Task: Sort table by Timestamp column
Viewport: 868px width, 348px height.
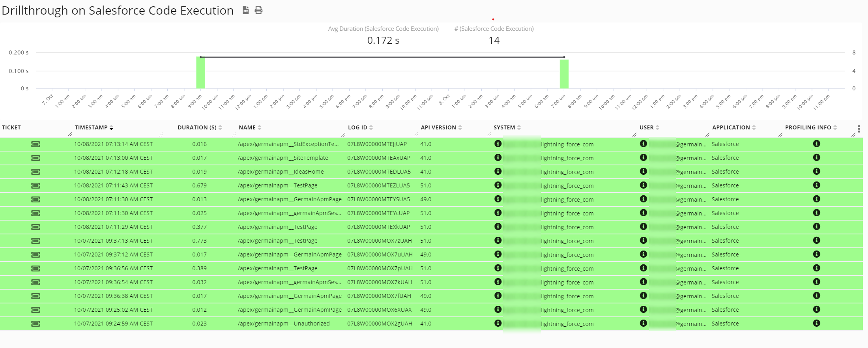Action: 91,127
